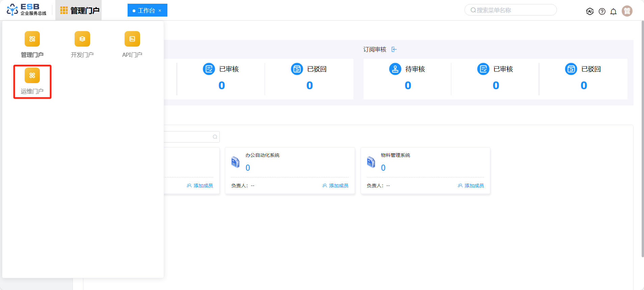
Task: Close the 工作台 tab
Action: click(160, 11)
